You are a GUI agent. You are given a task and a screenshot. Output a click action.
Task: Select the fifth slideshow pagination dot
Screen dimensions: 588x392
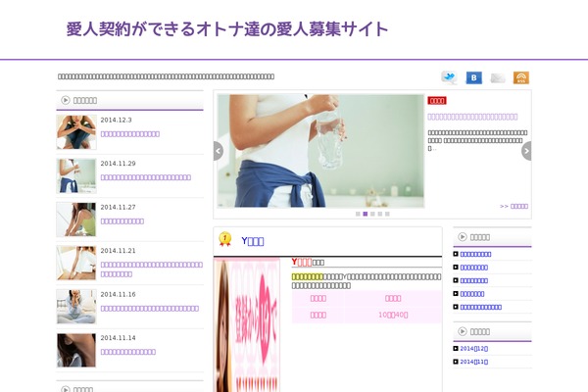pyautogui.click(x=387, y=214)
